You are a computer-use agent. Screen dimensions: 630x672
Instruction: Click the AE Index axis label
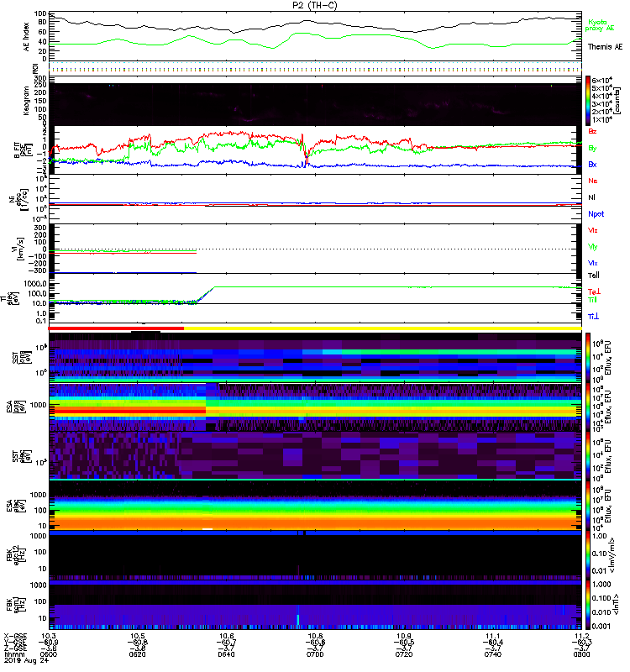[x=27, y=36]
